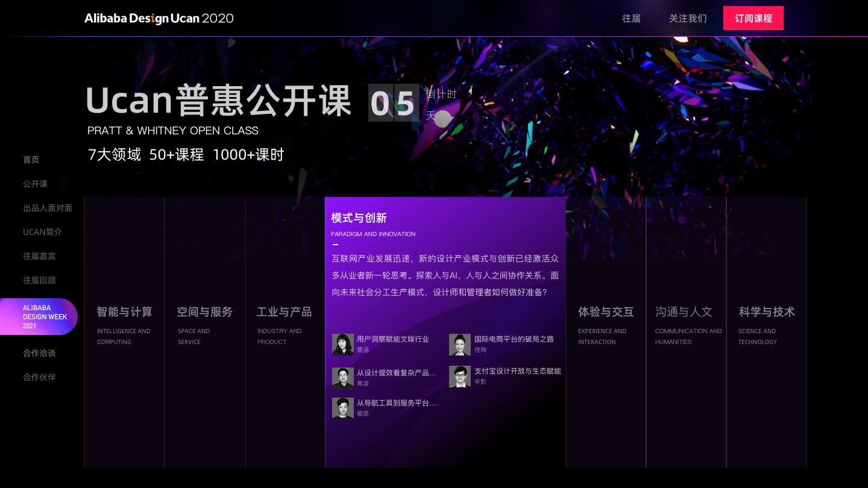
Task: Click the 订阅课程 subscribe button
Action: coord(753,18)
